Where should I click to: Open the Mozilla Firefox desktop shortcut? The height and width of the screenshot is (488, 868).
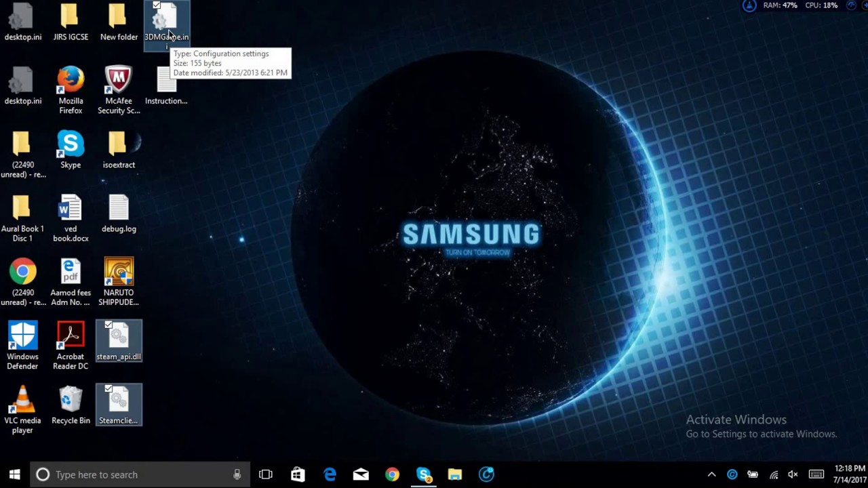pos(71,89)
